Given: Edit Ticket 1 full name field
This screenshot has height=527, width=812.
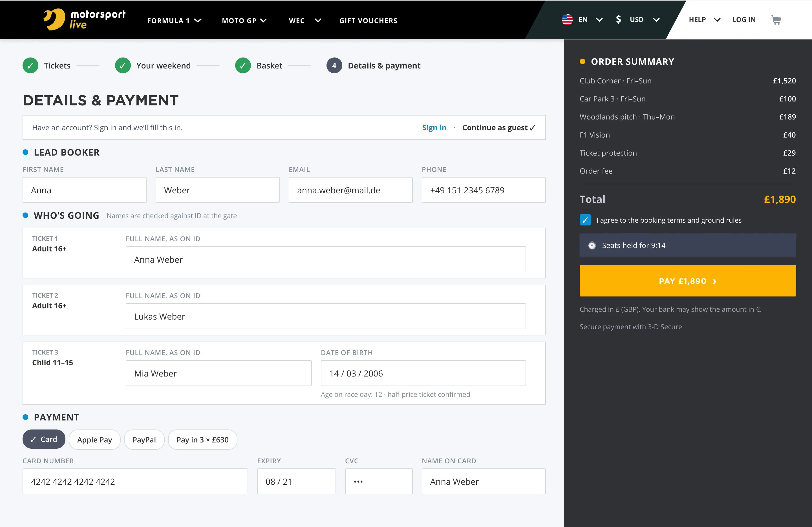Looking at the screenshot, I should point(325,259).
